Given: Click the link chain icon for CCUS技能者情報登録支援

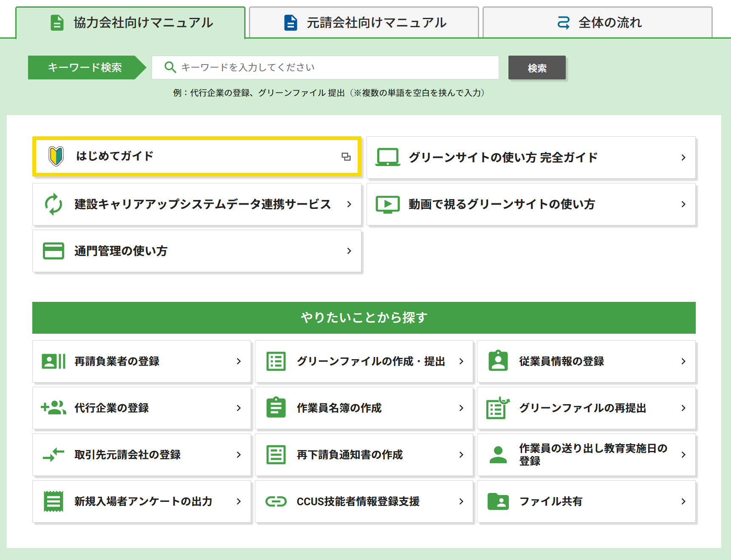Looking at the screenshot, I should click(x=276, y=501).
